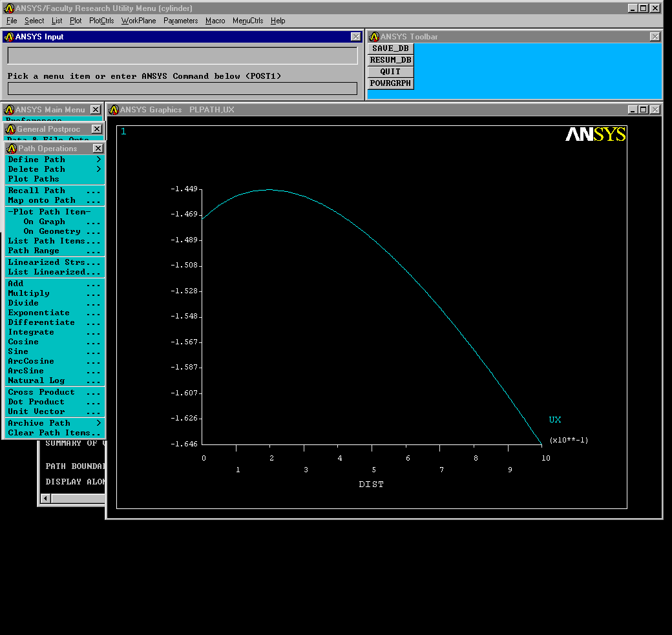
Task: Select Clear Path Items
Action: click(54, 433)
